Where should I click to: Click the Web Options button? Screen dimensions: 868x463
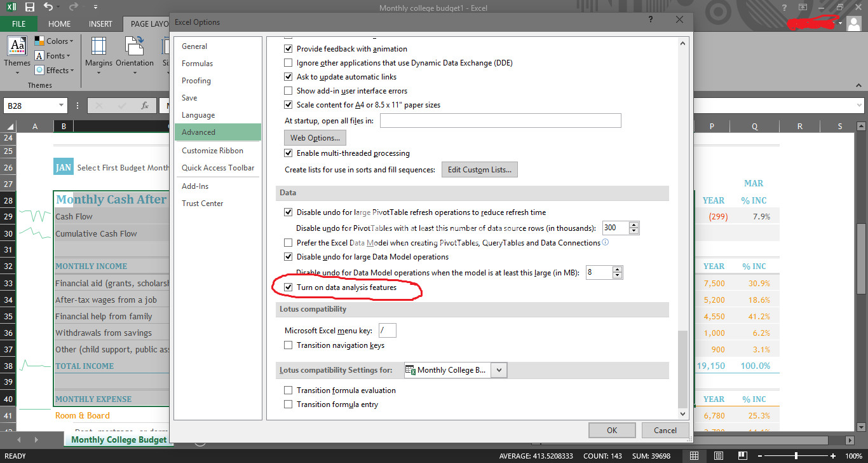pos(315,138)
